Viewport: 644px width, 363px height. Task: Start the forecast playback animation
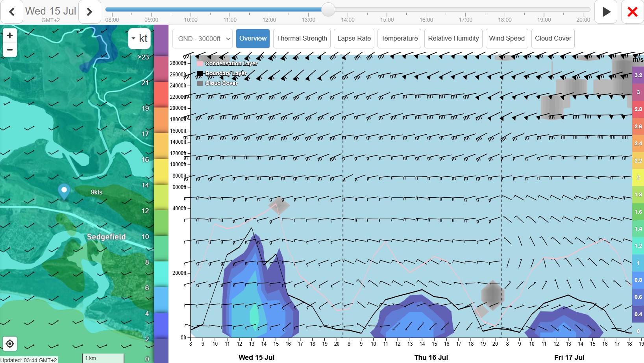click(x=606, y=12)
